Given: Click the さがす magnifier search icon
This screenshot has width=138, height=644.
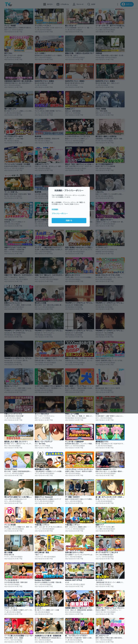Looking at the screenshot, I should (89, 4).
